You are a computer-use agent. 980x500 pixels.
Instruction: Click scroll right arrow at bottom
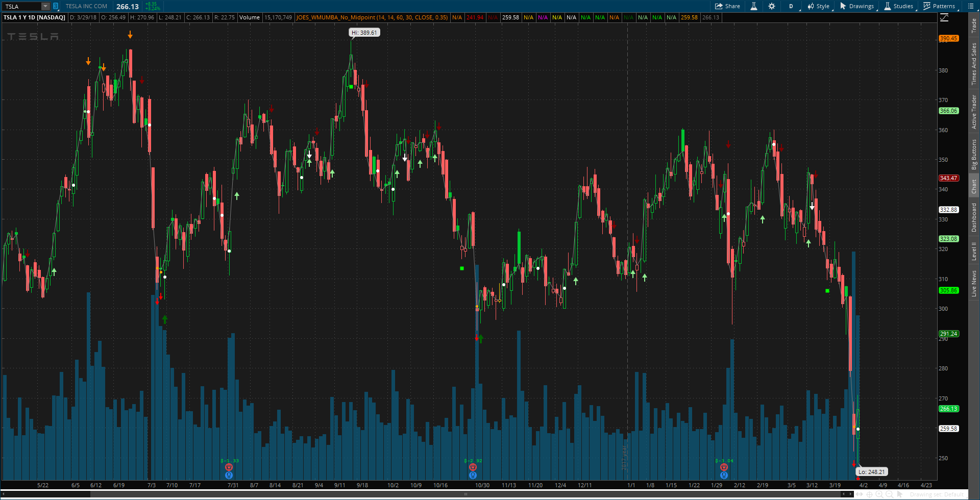click(851, 494)
